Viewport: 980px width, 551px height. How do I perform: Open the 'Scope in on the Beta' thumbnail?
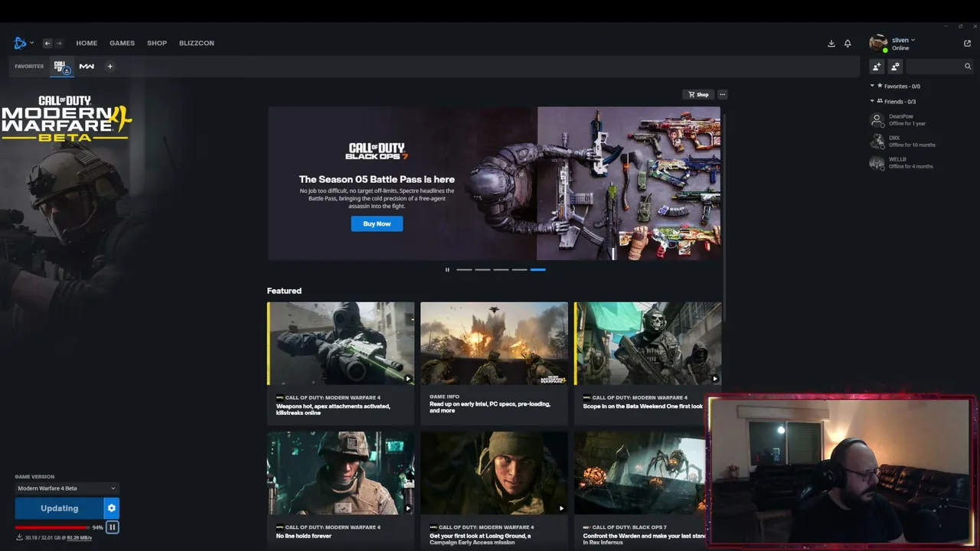coord(648,344)
